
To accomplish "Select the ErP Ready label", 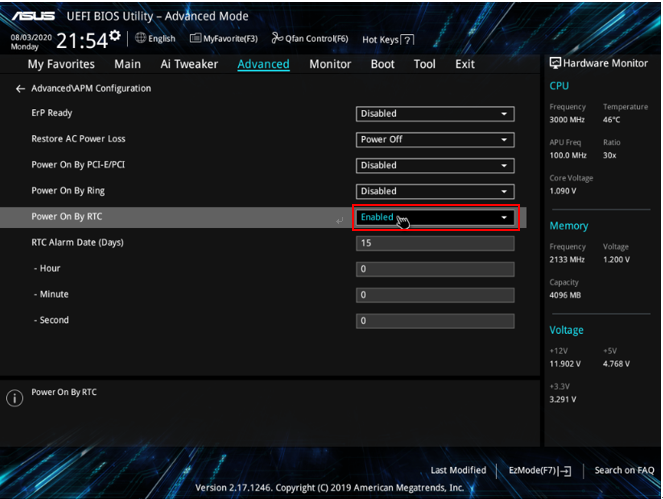I will tap(52, 113).
